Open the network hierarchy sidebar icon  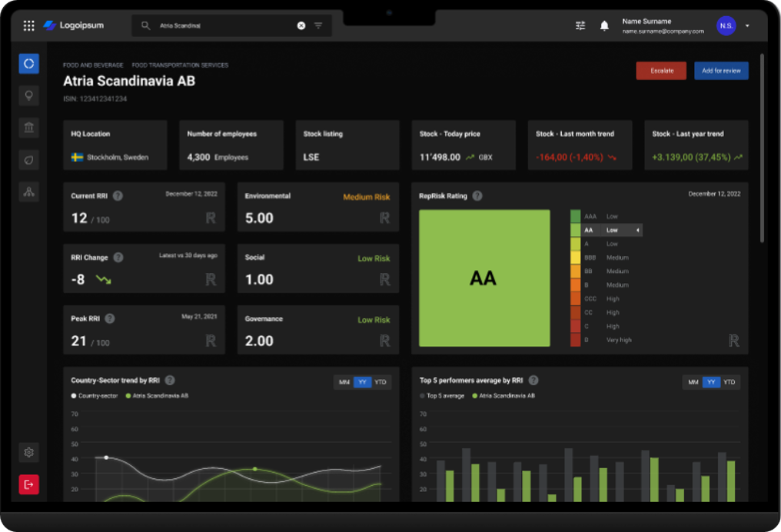point(29,192)
